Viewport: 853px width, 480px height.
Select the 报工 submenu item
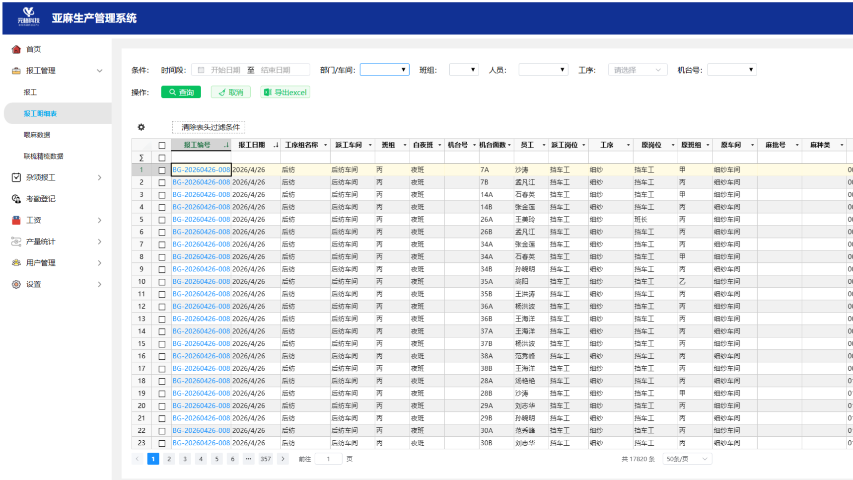coord(30,92)
